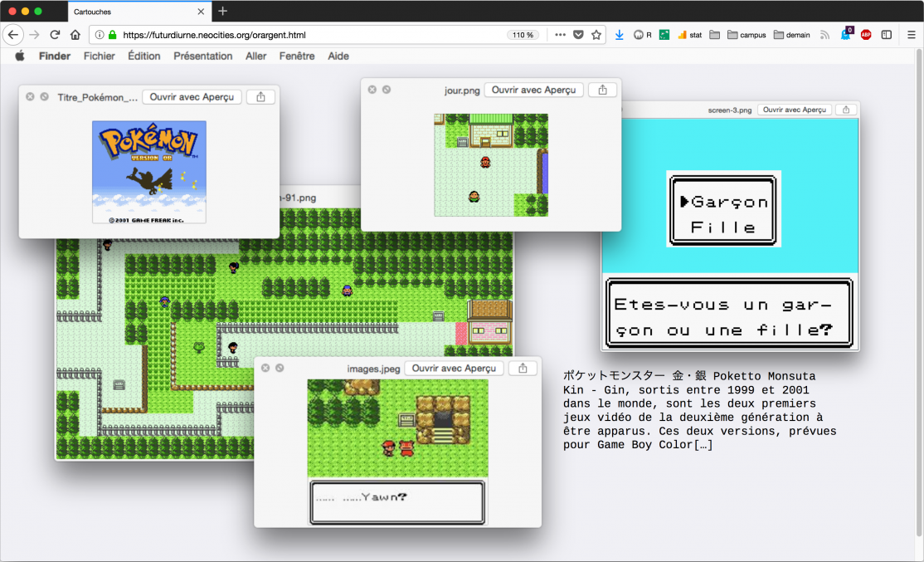Click Ouvrir avec Aperçu on screen-3.png window
This screenshot has width=924, height=562.
coord(795,110)
